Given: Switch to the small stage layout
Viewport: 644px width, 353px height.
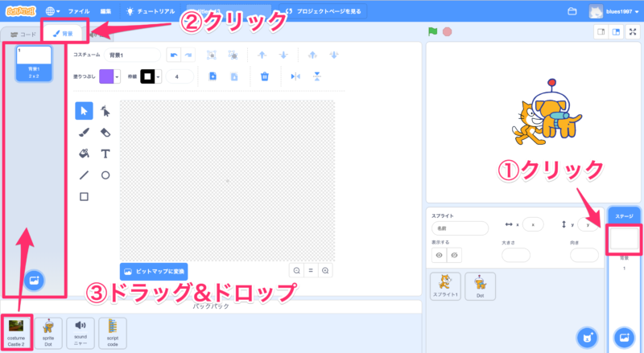Looking at the screenshot, I should click(x=601, y=31).
